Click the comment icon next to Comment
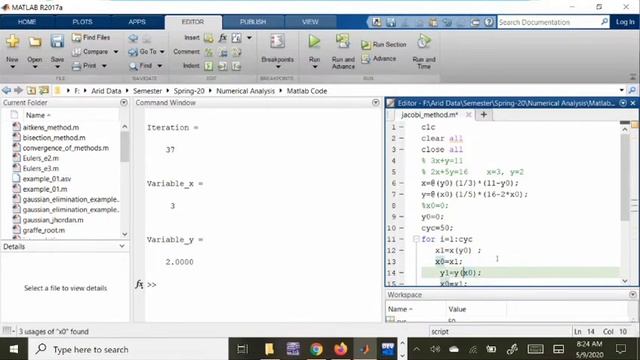Screen dimensions: 640x360 [x=209, y=52]
